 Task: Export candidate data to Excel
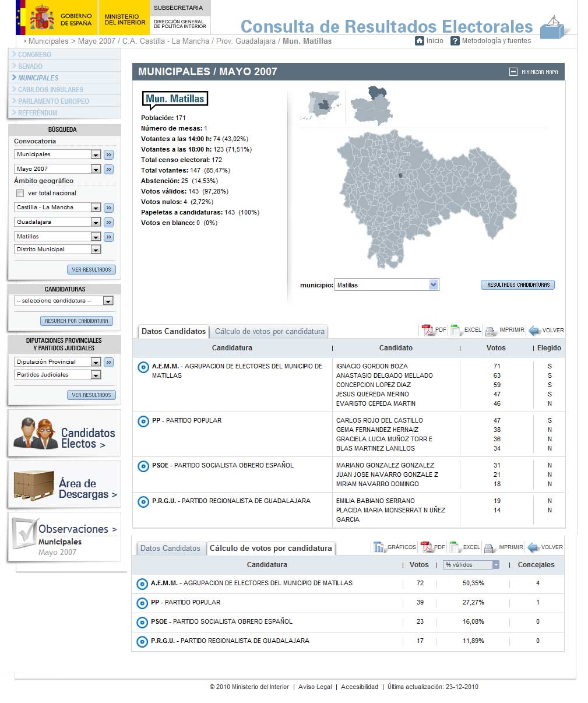pyautogui.click(x=456, y=330)
